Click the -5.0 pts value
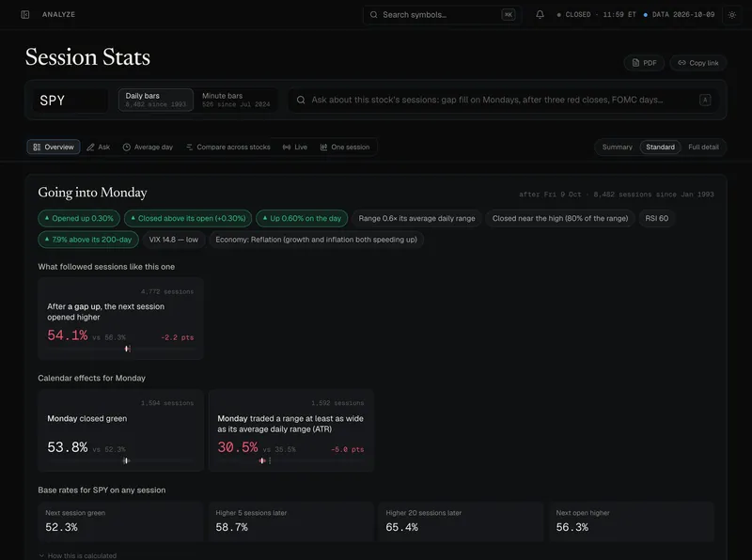This screenshot has height=560, width=752. pos(348,449)
